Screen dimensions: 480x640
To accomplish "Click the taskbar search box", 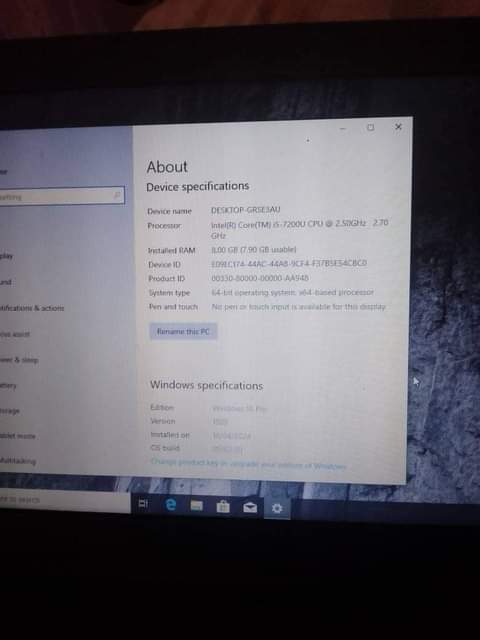I will pos(64,501).
